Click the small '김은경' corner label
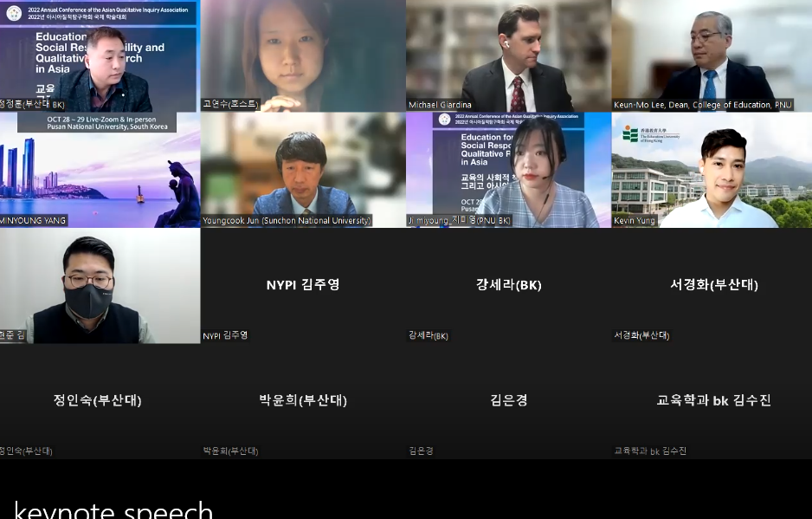812x519 pixels. (421, 451)
